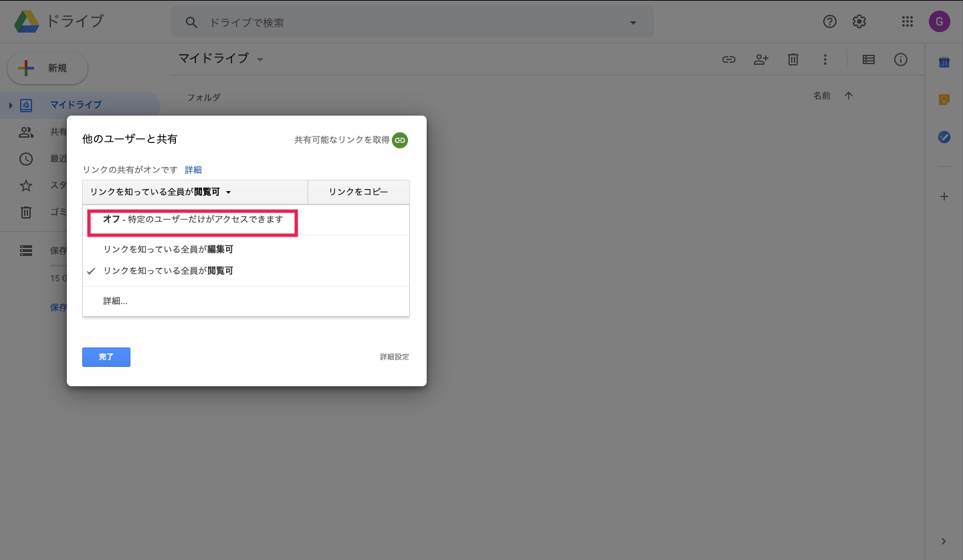Click the storage icon in sidebar
The width and height of the screenshot is (963, 560).
pyautogui.click(x=26, y=251)
